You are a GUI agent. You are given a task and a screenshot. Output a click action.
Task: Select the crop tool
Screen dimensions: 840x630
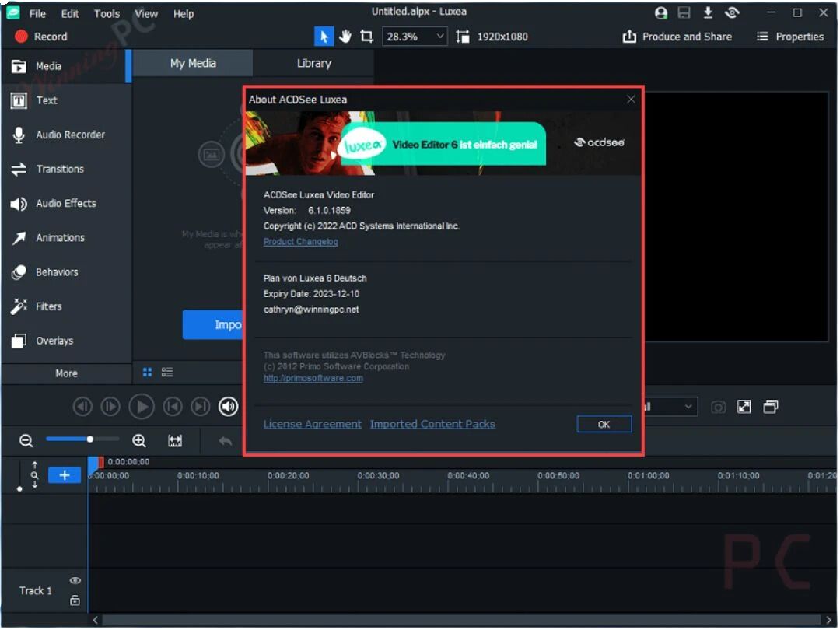366,37
